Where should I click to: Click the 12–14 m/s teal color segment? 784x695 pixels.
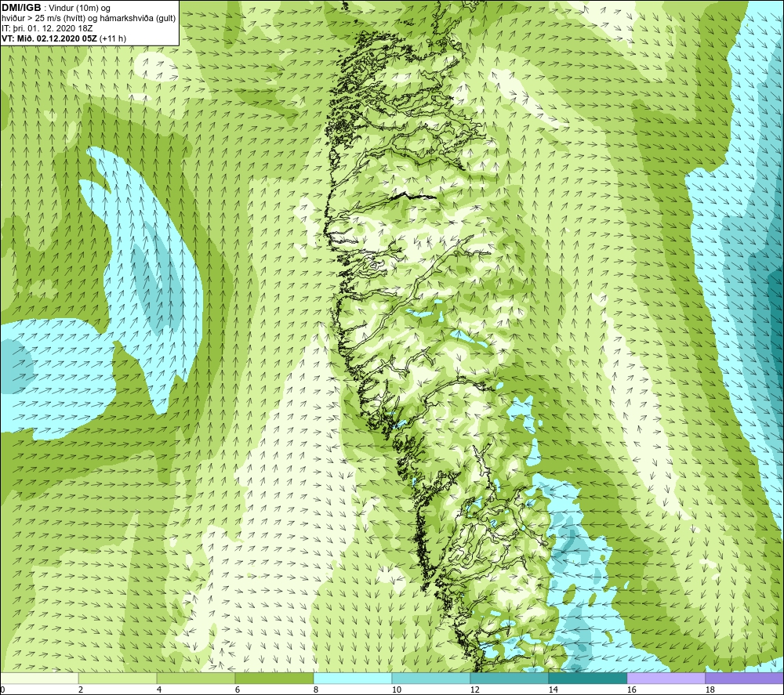(x=510, y=678)
